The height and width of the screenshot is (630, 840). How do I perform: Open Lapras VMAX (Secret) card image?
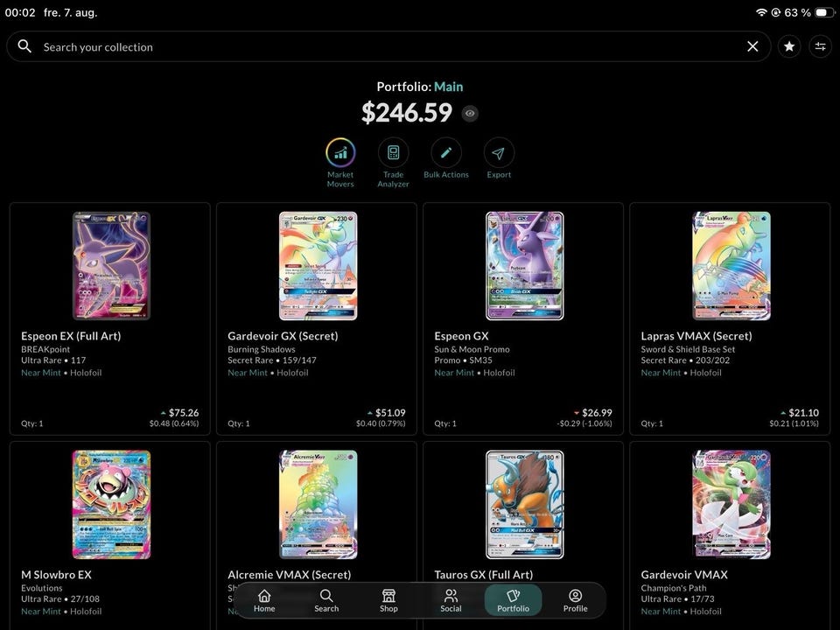click(731, 266)
